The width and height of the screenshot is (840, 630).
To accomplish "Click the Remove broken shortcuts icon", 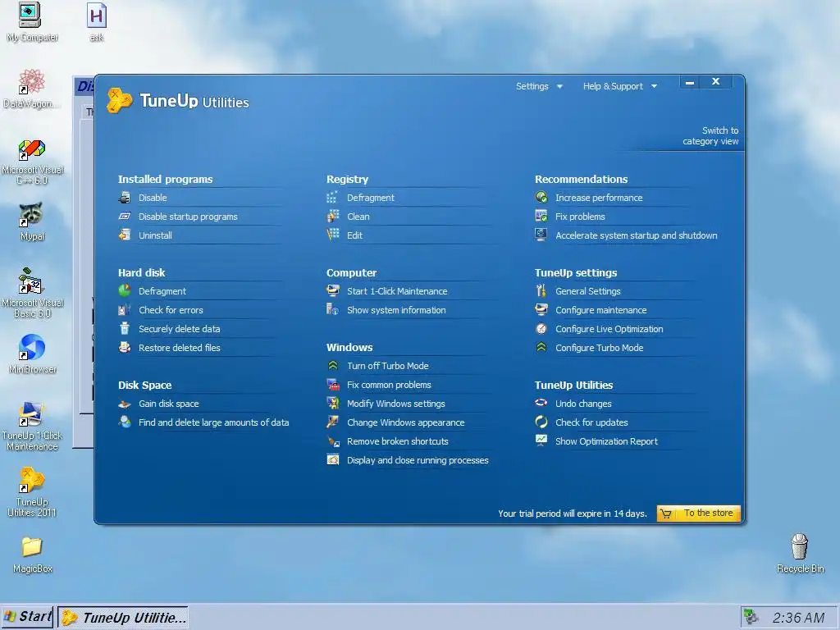I will 333,441.
